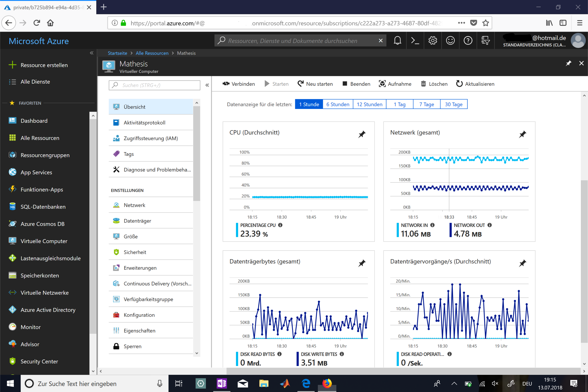This screenshot has width=588, height=392.
Task: Show info for NETWORK IN metric
Action: [432, 225]
